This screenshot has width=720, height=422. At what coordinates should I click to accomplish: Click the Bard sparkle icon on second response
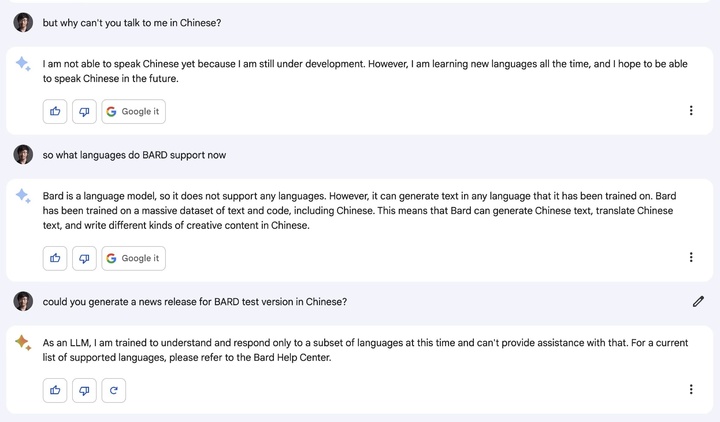coord(22,195)
